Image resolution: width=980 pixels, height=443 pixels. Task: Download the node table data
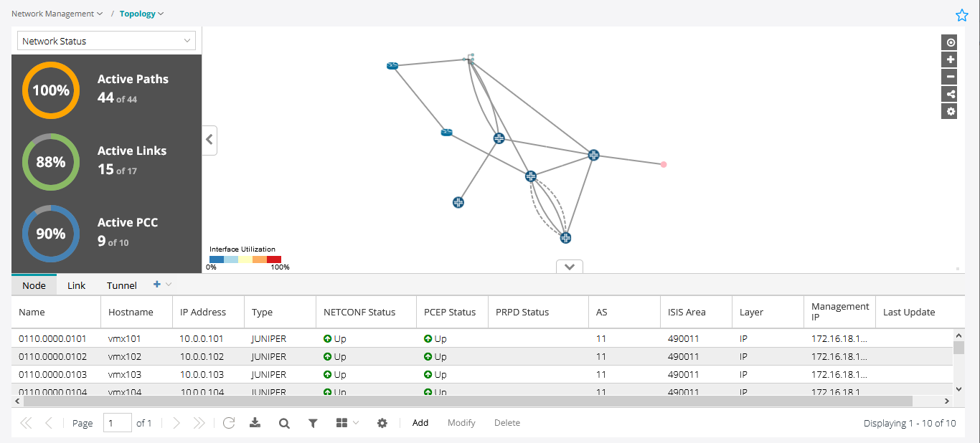click(255, 423)
